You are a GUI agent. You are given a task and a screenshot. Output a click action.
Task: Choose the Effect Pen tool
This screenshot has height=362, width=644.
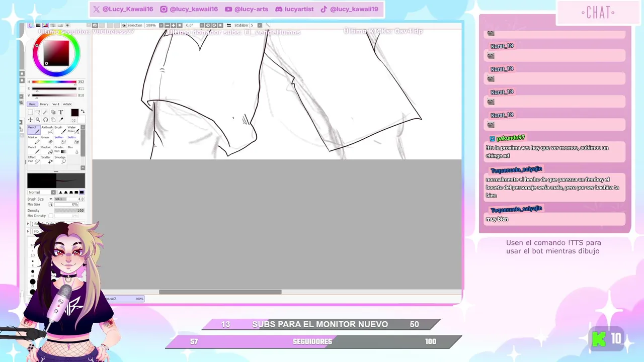coord(34,160)
